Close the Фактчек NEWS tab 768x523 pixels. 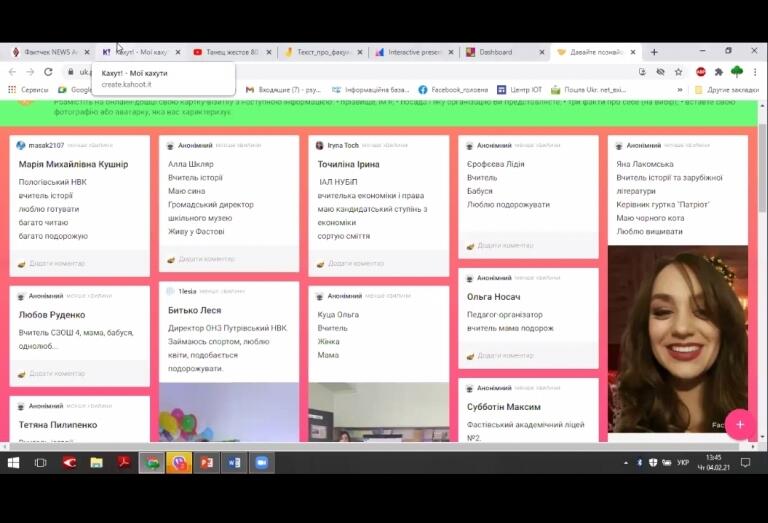click(87, 52)
